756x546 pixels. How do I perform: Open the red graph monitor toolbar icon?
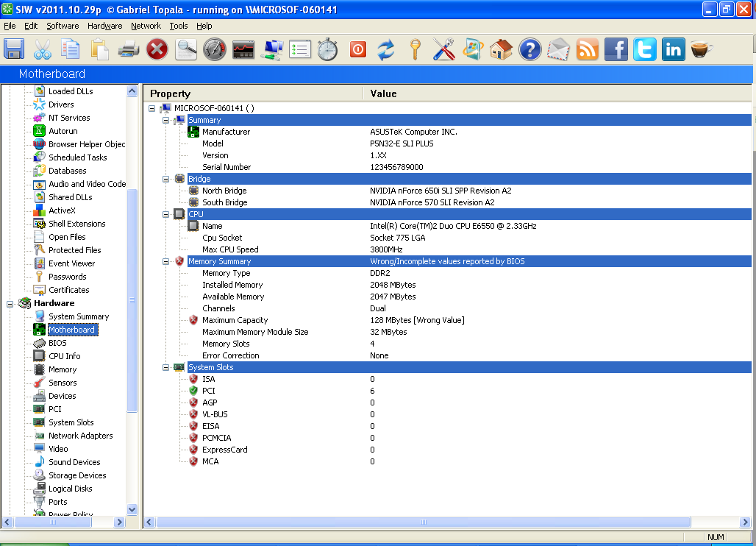(x=243, y=49)
